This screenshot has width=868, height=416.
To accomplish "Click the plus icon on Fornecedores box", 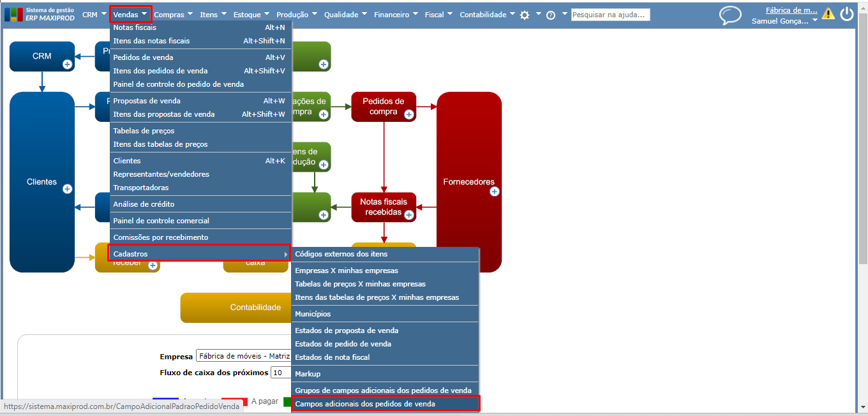I will [494, 191].
